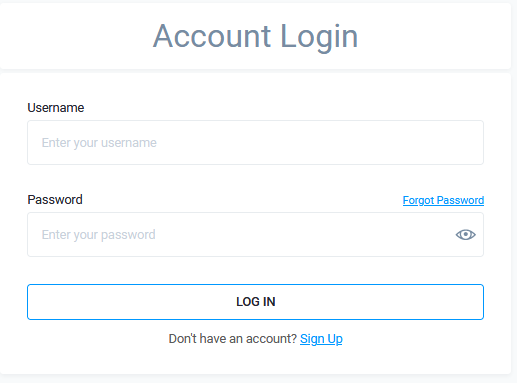Screen dimensions: 517x383
Task: Click the Password label
Action: [55, 200]
